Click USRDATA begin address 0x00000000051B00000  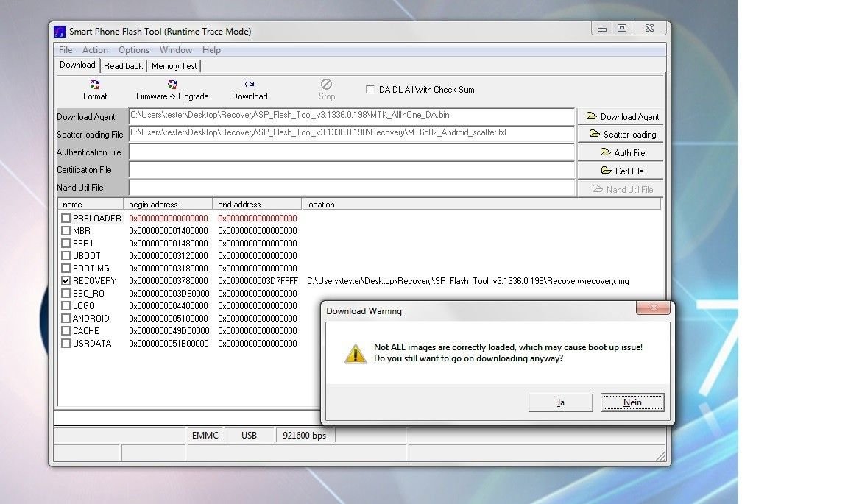169,344
